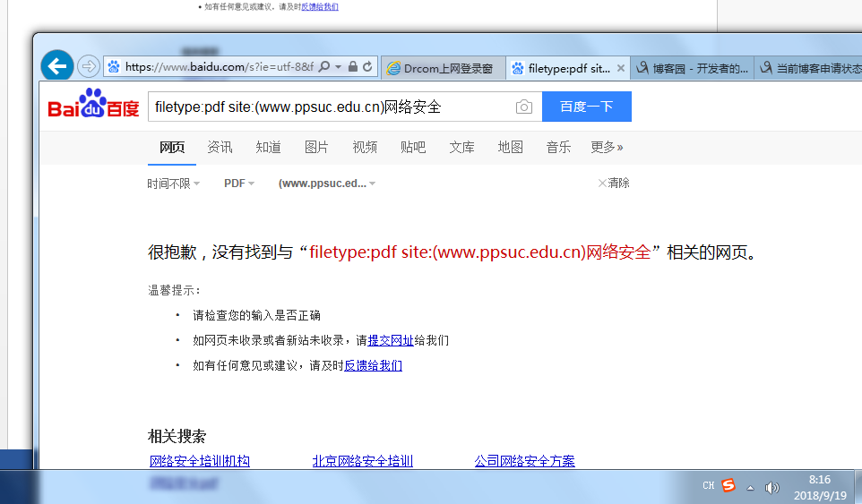
Task: Go back with the browser back arrow
Action: [x=57, y=66]
